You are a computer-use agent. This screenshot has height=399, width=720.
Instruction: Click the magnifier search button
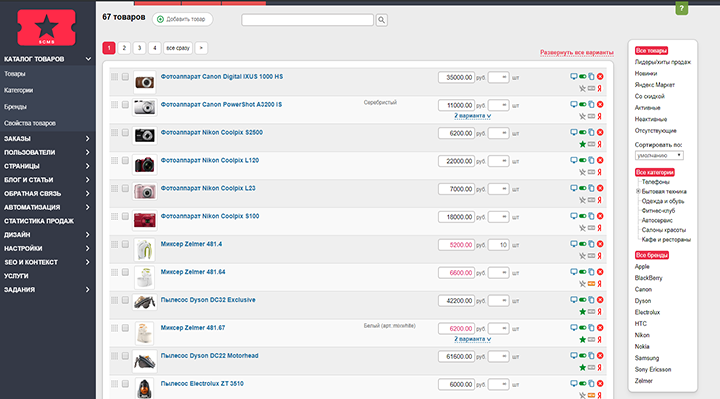[x=382, y=20]
